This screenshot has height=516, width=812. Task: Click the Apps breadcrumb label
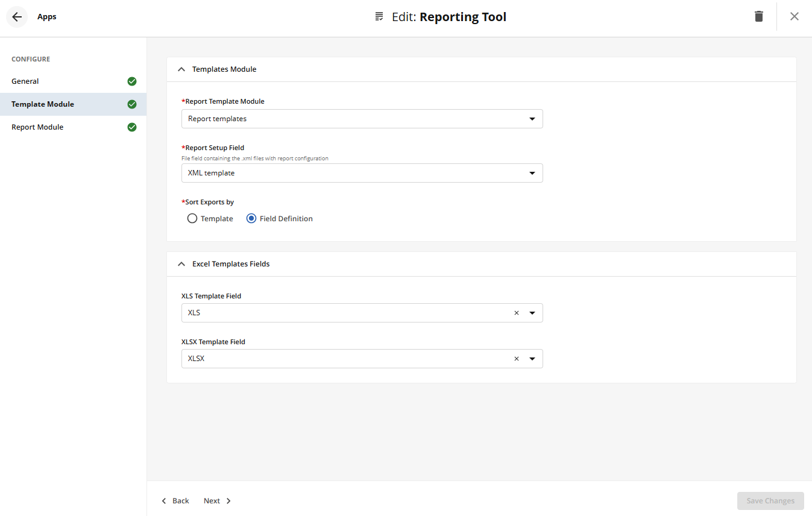coord(47,17)
